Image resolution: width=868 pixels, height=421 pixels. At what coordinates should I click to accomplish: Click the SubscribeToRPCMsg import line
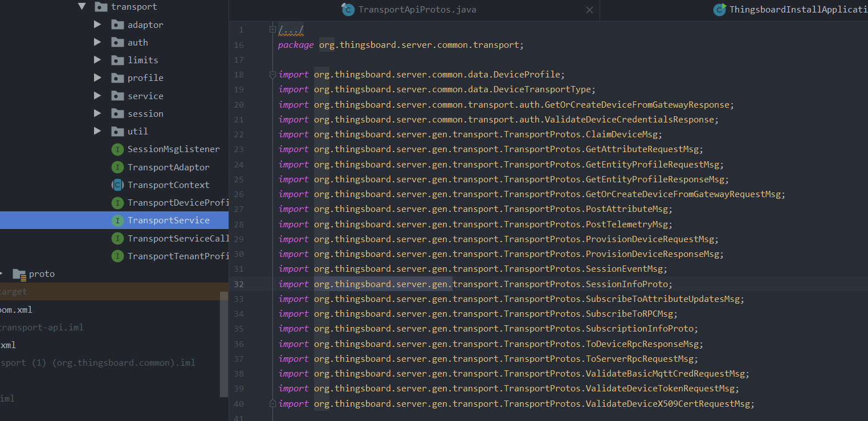(x=478, y=314)
